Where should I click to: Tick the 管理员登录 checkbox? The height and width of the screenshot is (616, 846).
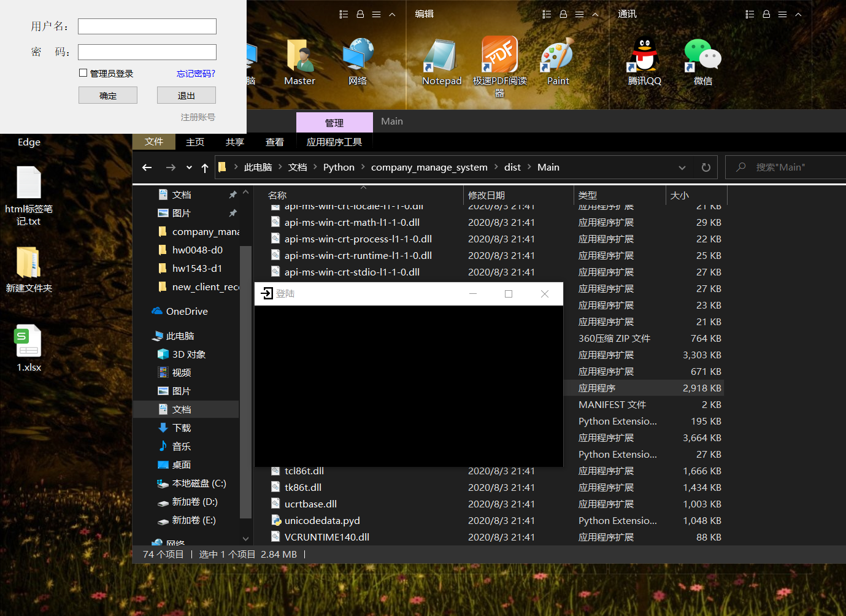[83, 73]
